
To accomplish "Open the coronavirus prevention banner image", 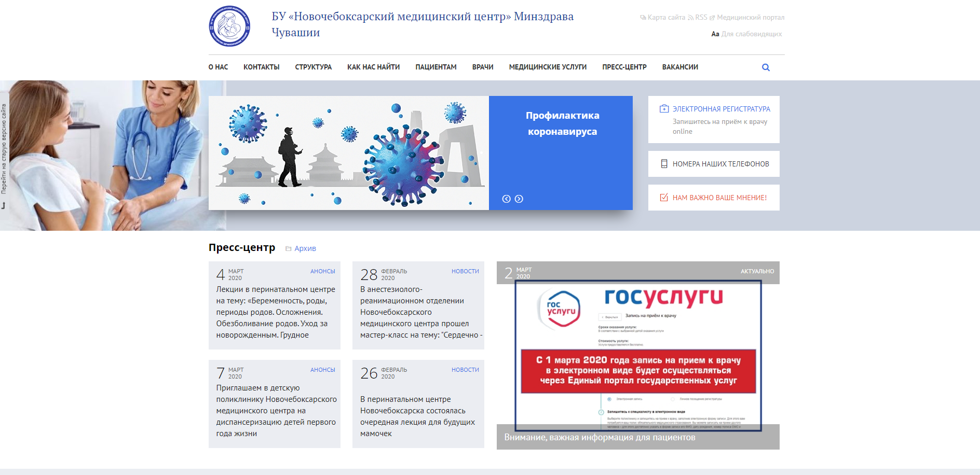I will click(x=348, y=153).
